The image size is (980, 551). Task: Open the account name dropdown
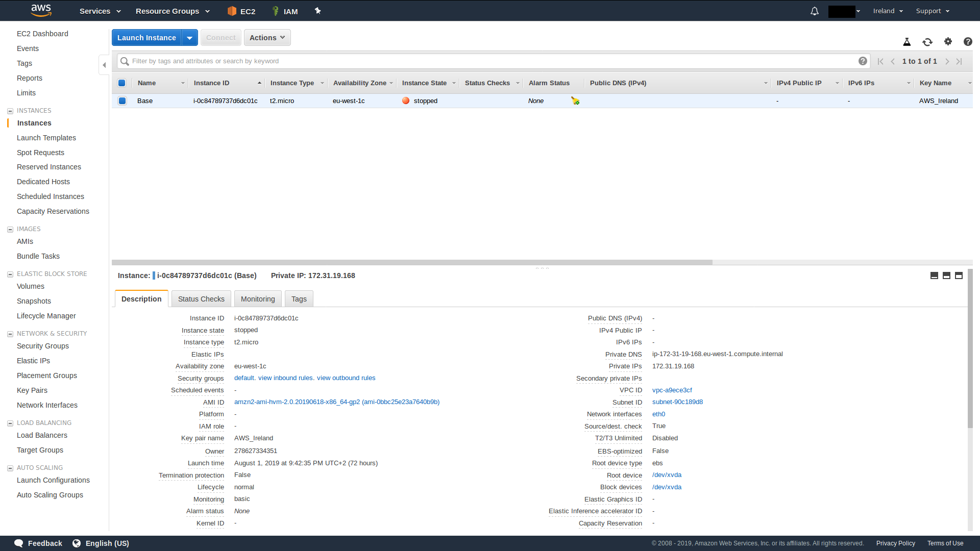844,11
